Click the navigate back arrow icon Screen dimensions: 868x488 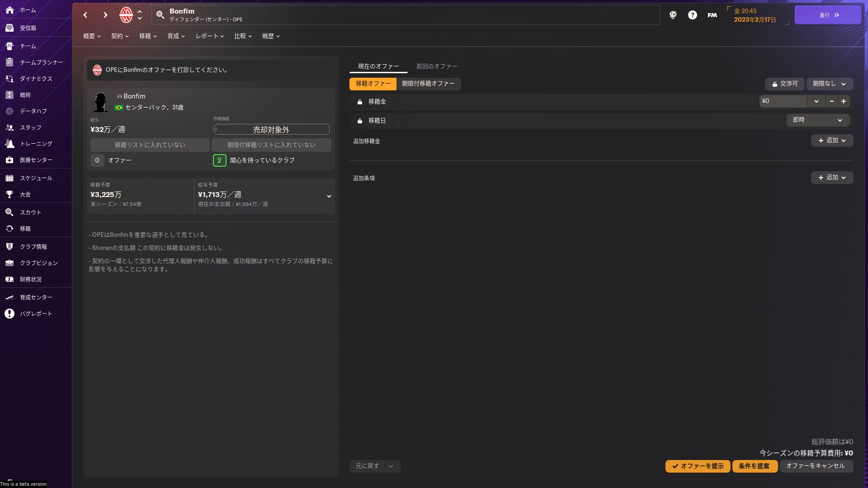(85, 15)
